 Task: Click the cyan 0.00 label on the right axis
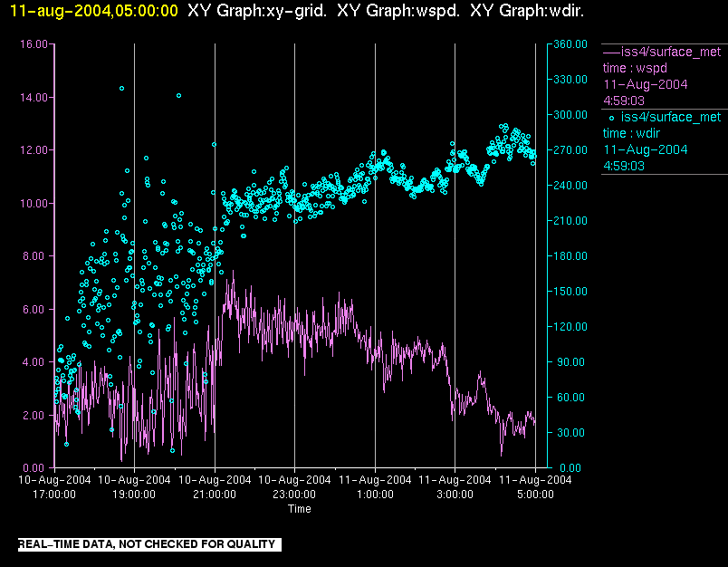(570, 467)
